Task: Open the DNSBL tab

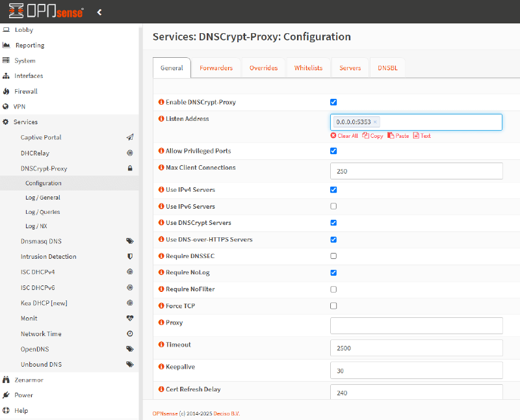Action: tap(387, 67)
